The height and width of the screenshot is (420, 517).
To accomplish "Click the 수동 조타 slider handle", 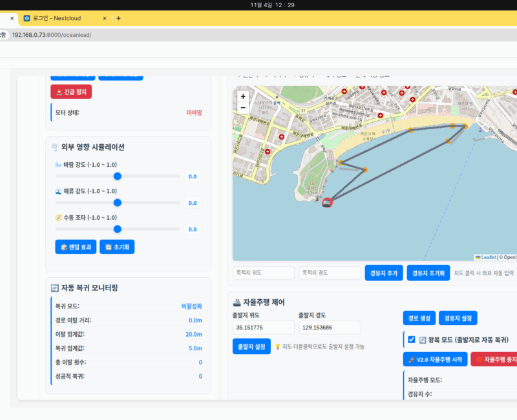I will click(118, 229).
